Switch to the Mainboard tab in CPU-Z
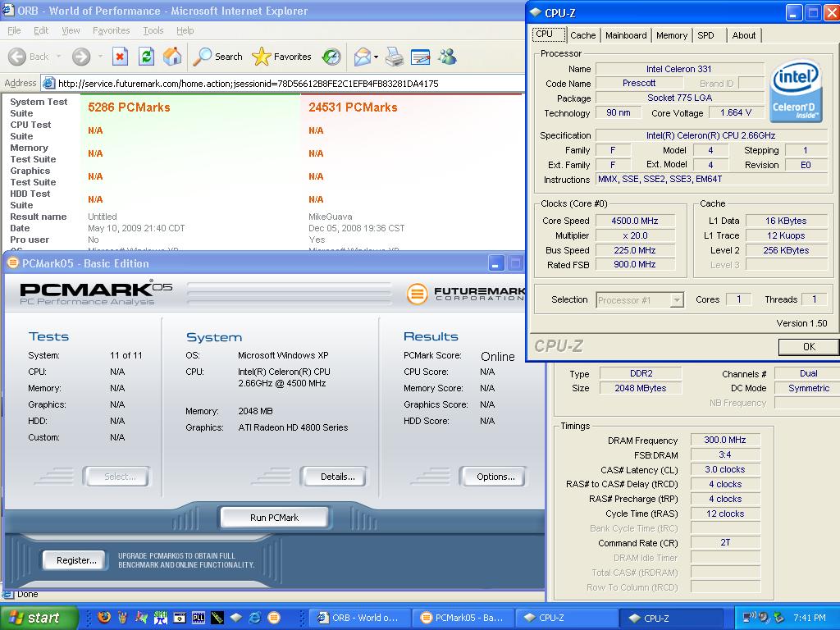This screenshot has height=630, width=840. tap(626, 35)
